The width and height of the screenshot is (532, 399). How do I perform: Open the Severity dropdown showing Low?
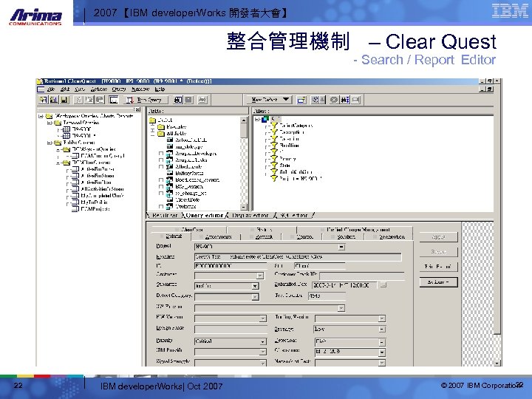point(382,329)
